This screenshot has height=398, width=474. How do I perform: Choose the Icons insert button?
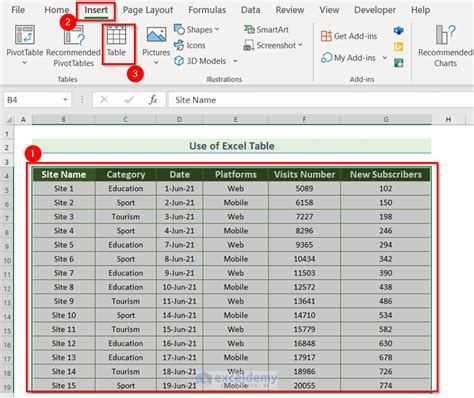pos(189,45)
